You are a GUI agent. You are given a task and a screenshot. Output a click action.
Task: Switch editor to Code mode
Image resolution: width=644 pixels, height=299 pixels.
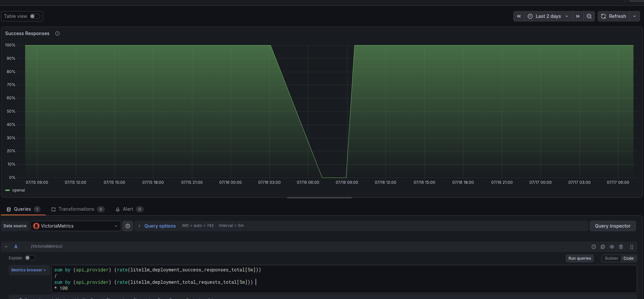[x=628, y=258]
